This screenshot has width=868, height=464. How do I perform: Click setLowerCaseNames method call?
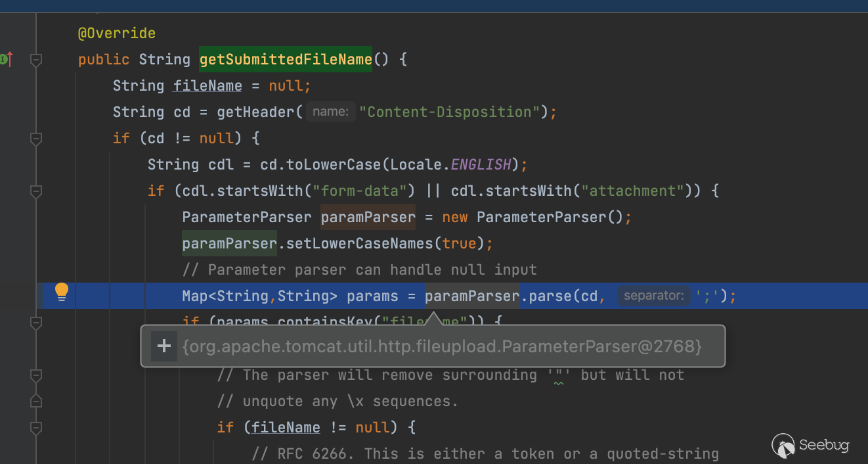tap(360, 243)
